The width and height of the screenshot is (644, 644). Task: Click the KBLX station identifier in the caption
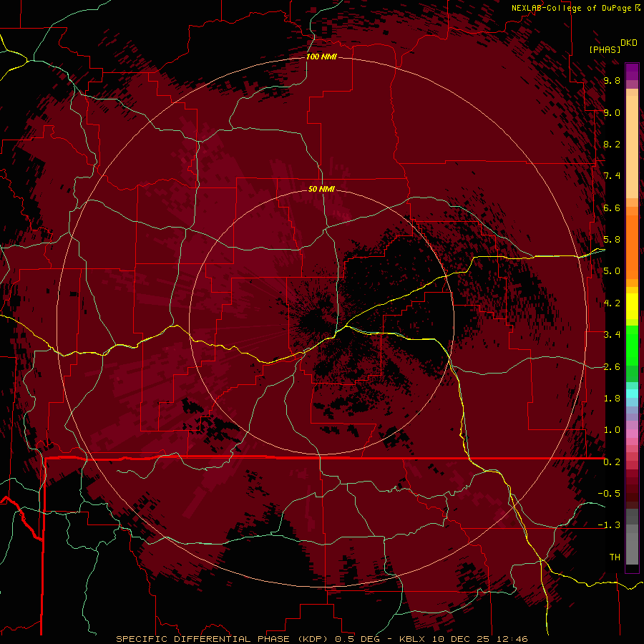point(412,639)
